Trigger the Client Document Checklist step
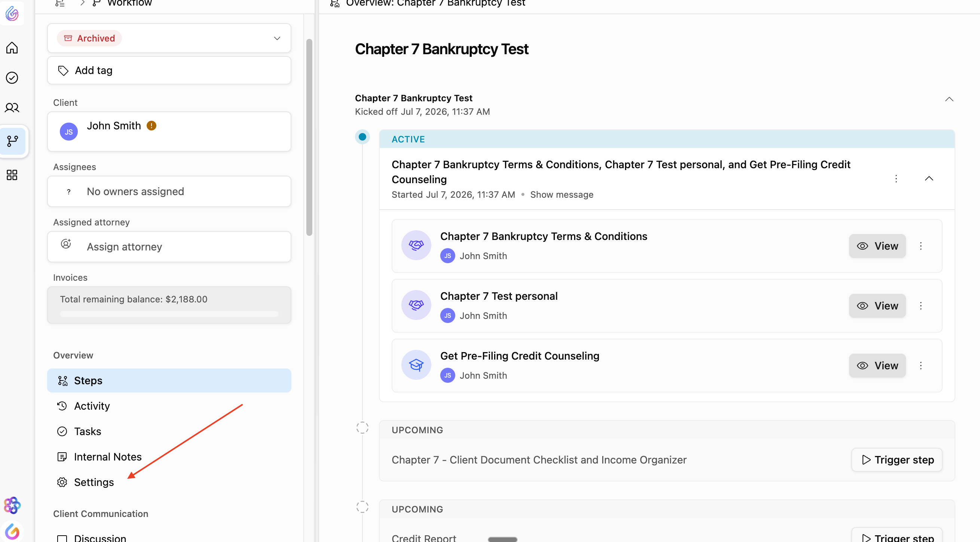The height and width of the screenshot is (542, 980). click(x=897, y=460)
